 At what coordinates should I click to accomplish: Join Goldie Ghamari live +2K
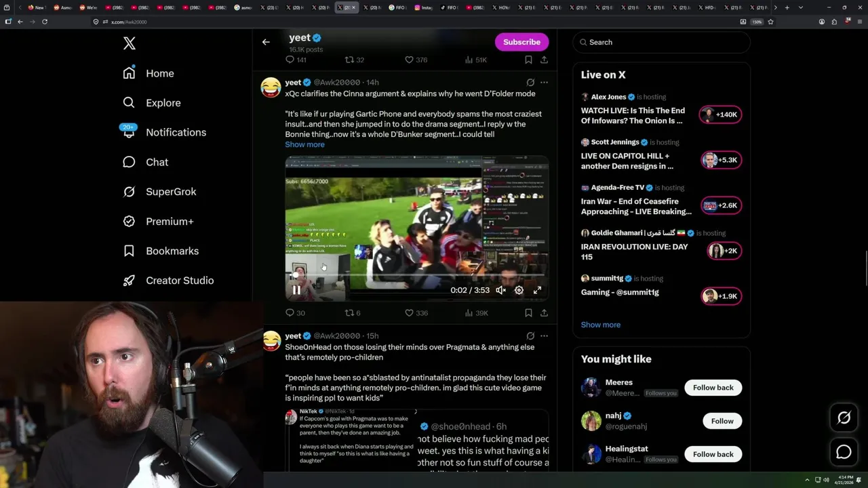[x=724, y=251]
